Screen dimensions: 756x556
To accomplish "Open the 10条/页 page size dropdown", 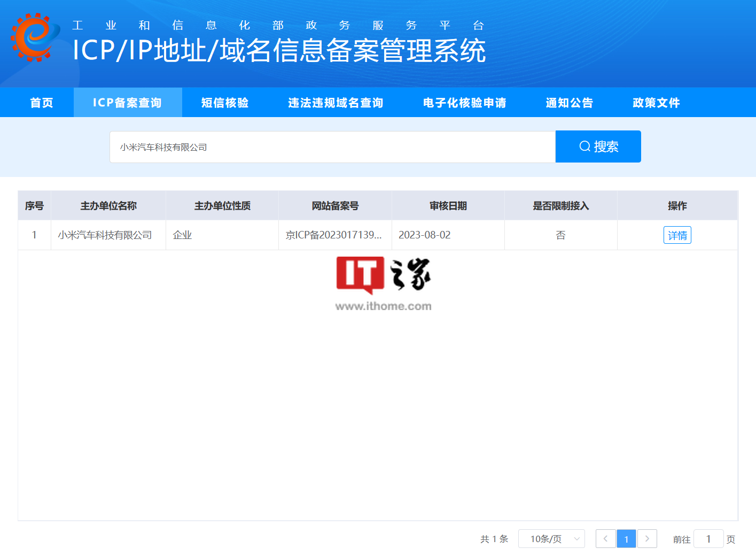I will (x=551, y=539).
